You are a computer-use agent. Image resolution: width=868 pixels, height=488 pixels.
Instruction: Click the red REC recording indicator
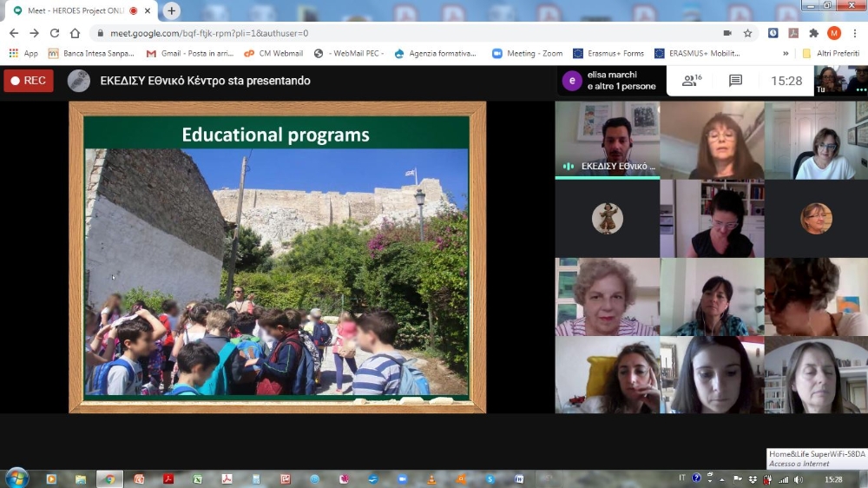(x=29, y=81)
